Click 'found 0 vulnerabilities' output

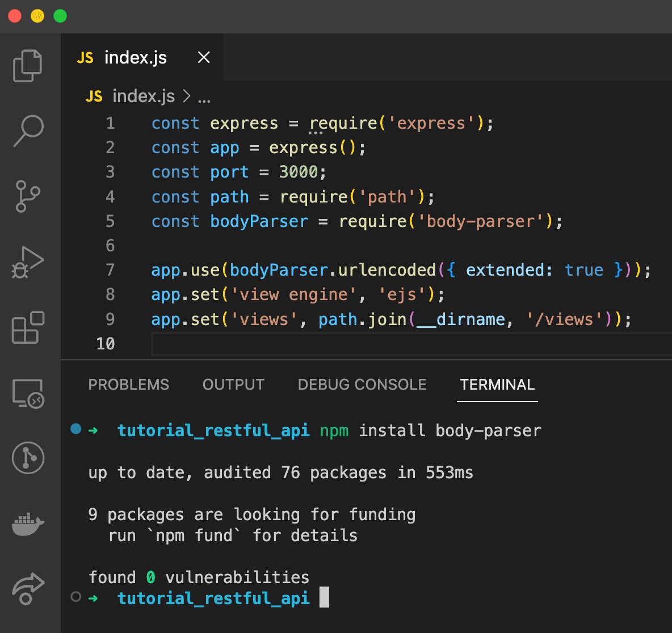point(199,577)
